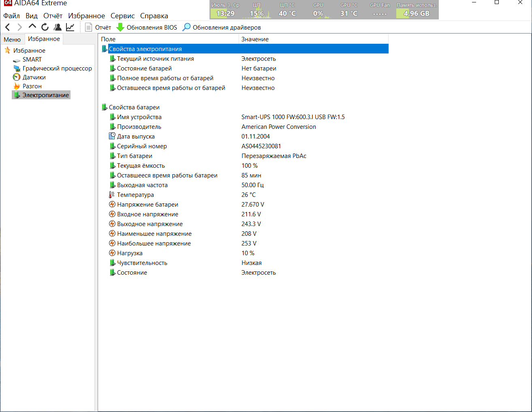Image resolution: width=532 pixels, height=412 pixels.
Task: Click the Smart-UPS 1000 device name value
Action: [293, 117]
